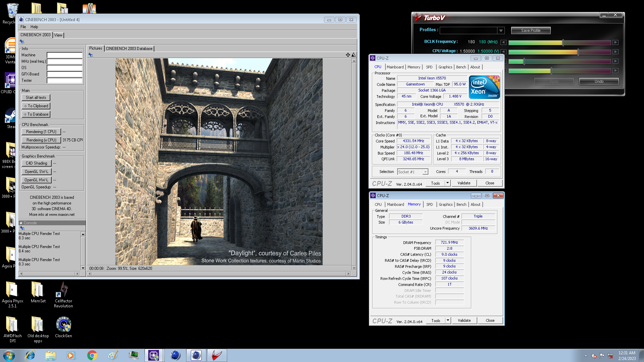Image resolution: width=644 pixels, height=362 pixels.
Task: Open the Windows Start menu orb
Action: (x=9, y=355)
